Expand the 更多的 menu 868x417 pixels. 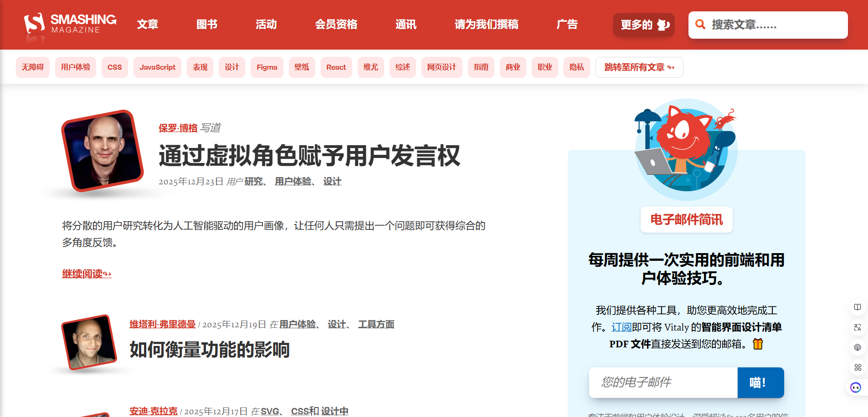coord(643,25)
